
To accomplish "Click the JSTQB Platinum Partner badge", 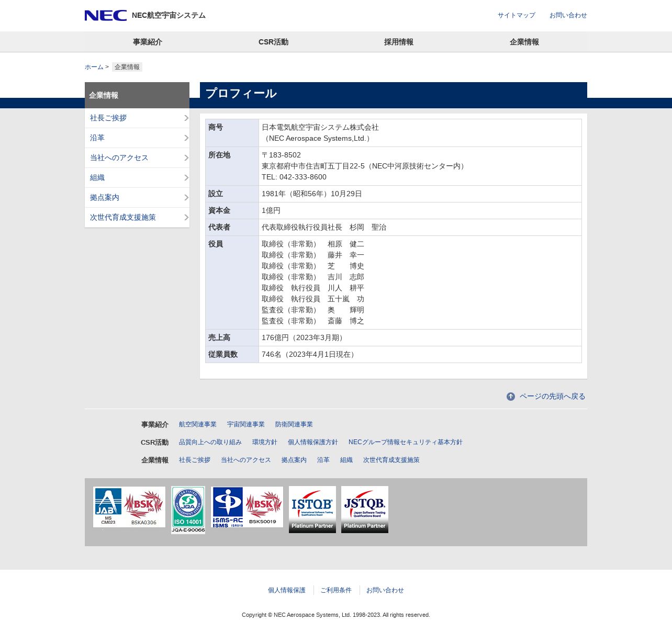I will click(x=365, y=510).
